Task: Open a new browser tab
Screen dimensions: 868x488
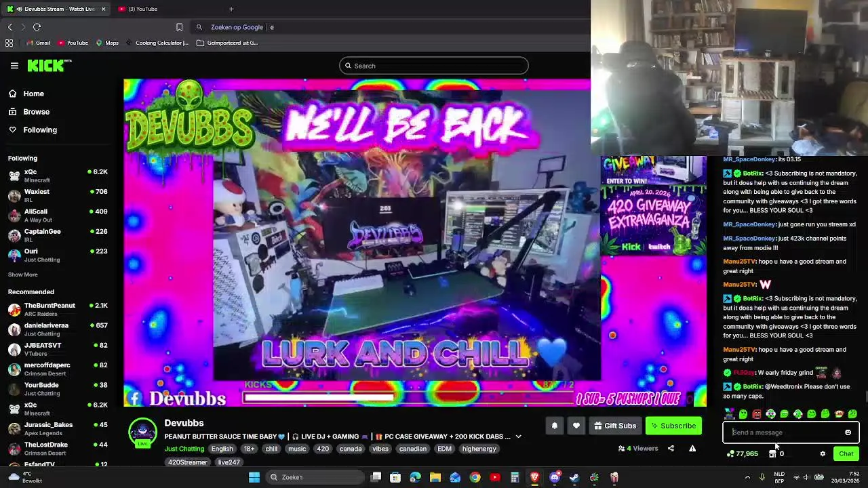Action: (x=231, y=9)
